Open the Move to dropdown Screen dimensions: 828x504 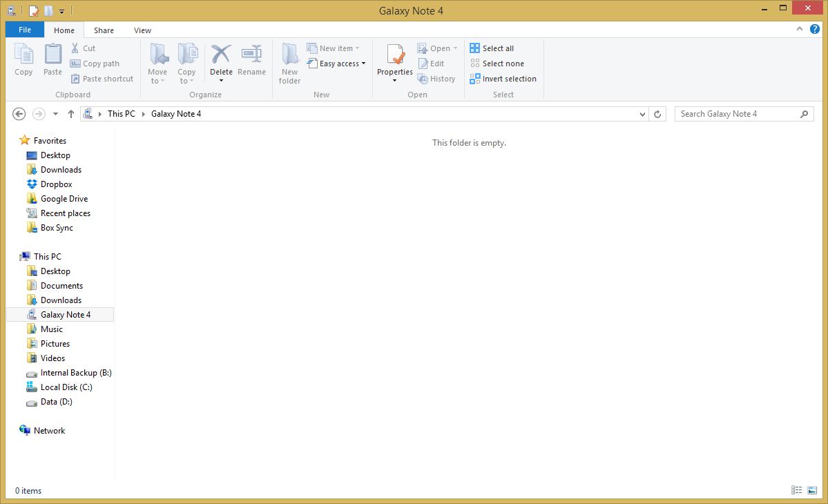click(157, 64)
